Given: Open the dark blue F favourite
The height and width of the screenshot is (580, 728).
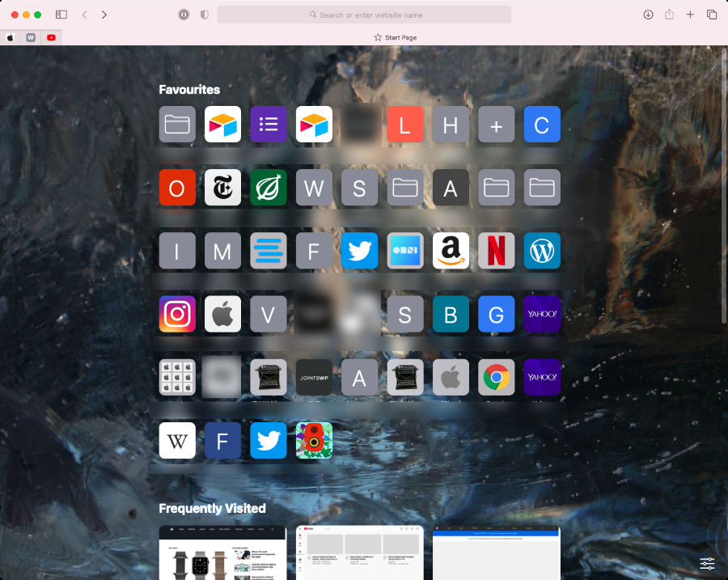Looking at the screenshot, I should [223, 440].
